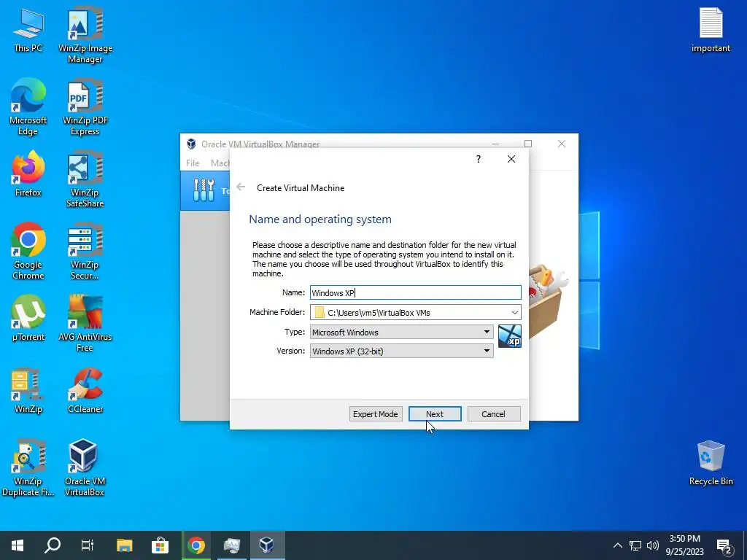Viewport: 747px width, 560px height.
Task: Open Oracle VM VirtualBox desktop shortcut
Action: point(85,468)
